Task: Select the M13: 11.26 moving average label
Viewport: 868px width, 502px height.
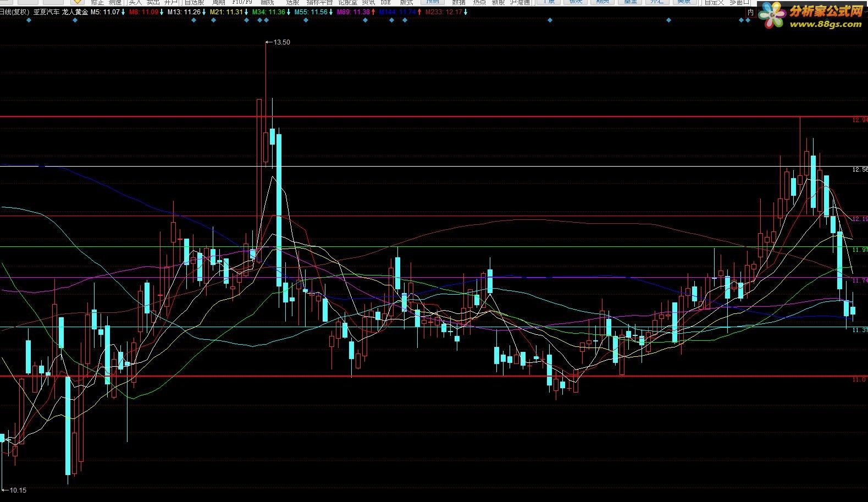Action: pos(184,12)
